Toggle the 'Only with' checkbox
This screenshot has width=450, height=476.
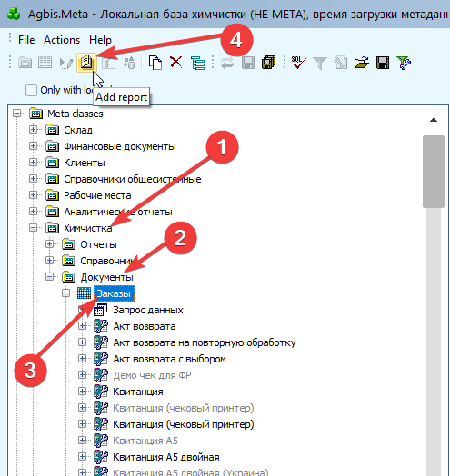pos(31,90)
